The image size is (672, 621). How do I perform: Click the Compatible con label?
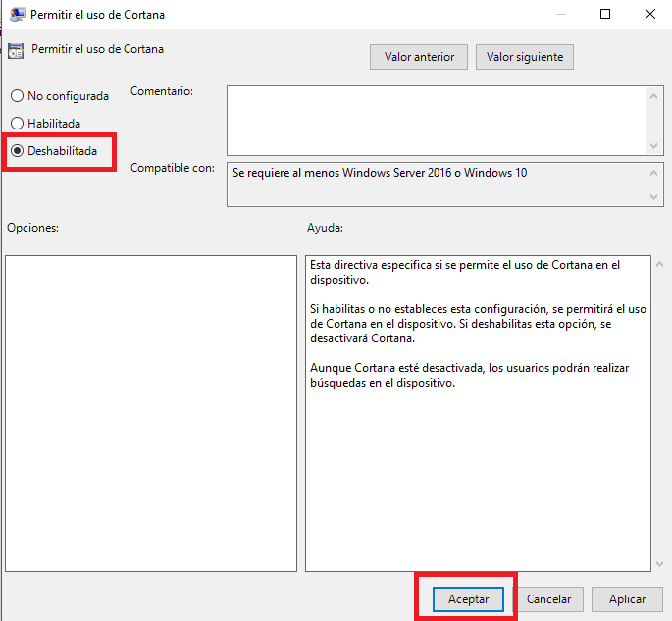click(173, 168)
